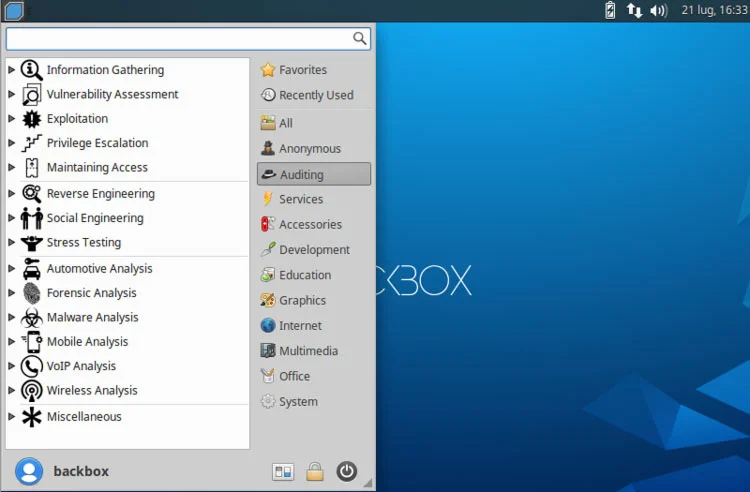
Task: Click the Exploitation burst icon
Action: click(x=32, y=119)
